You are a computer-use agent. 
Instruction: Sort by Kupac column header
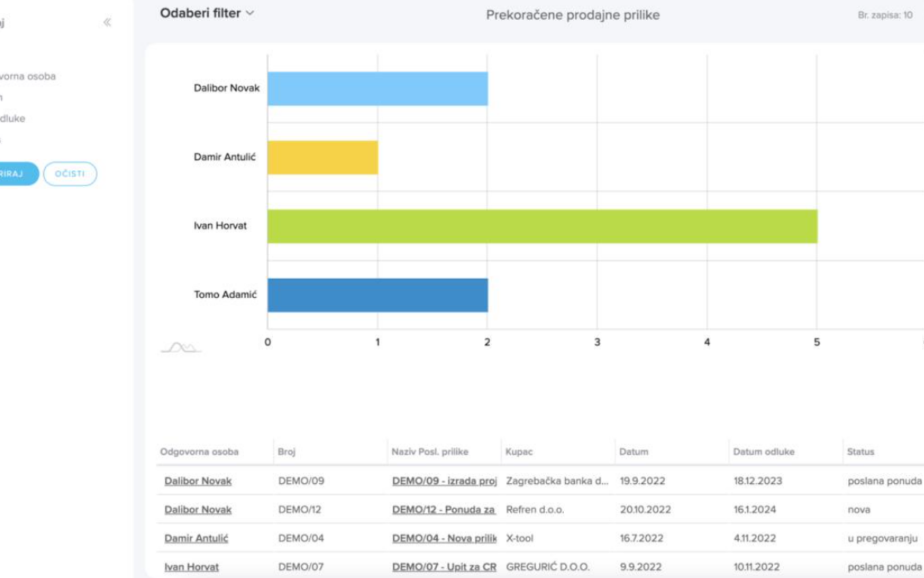519,452
